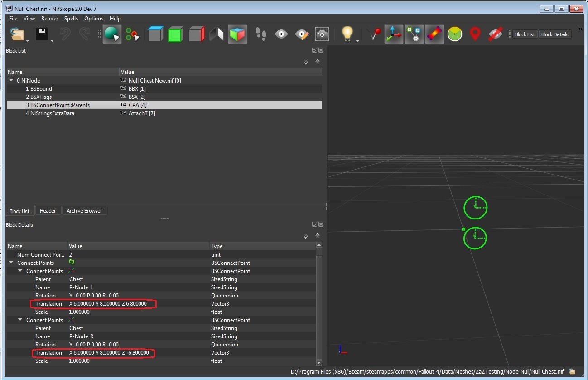Screen dimensions: 588x380
Task: Click the Block Details toolbar button
Action: click(x=554, y=34)
